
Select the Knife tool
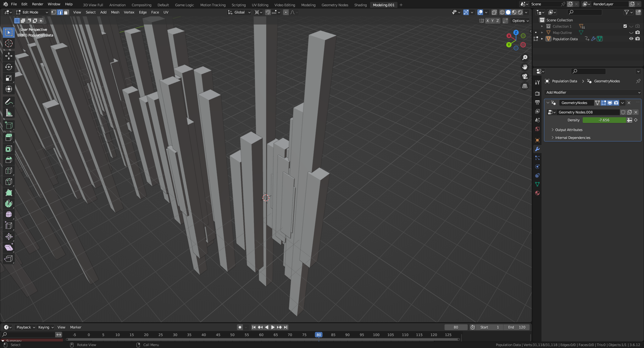point(9,182)
